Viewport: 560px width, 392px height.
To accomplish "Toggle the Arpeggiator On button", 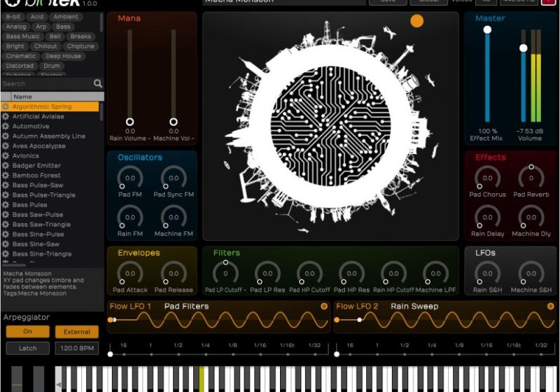I will point(27,332).
